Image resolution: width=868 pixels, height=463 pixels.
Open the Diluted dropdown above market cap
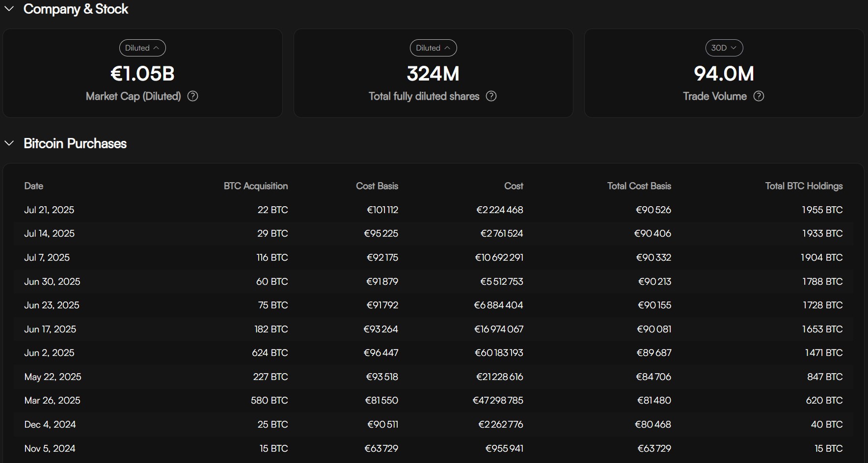coord(142,48)
